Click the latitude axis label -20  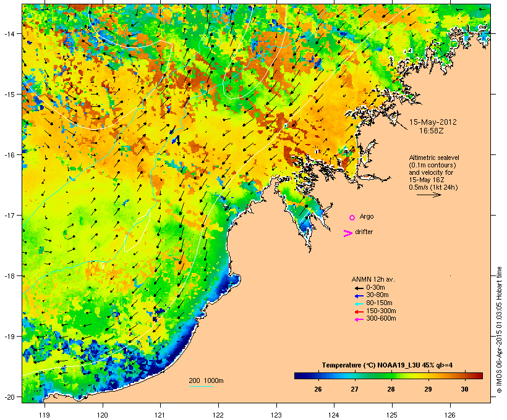[x=9, y=397]
